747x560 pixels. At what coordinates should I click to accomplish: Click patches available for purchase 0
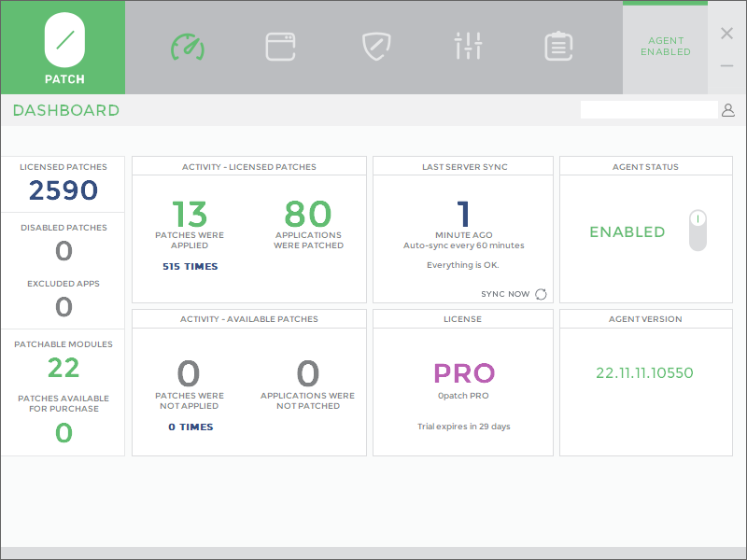click(x=63, y=433)
